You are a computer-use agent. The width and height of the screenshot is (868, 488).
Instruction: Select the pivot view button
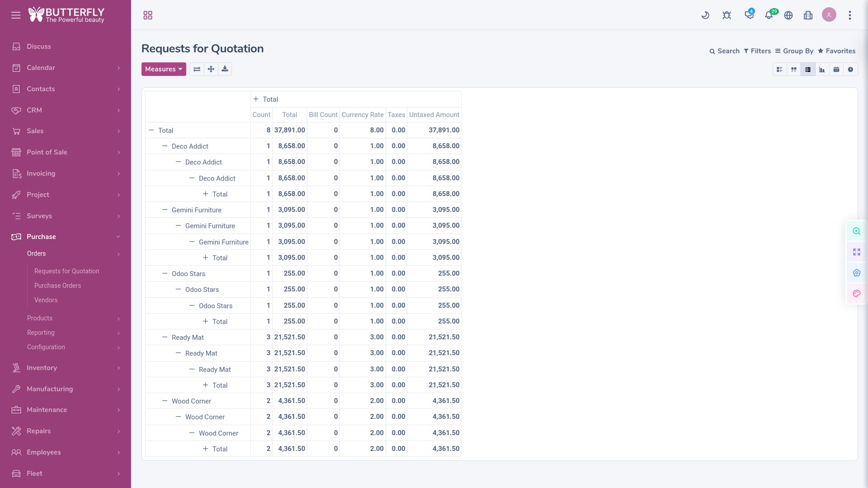(x=808, y=70)
